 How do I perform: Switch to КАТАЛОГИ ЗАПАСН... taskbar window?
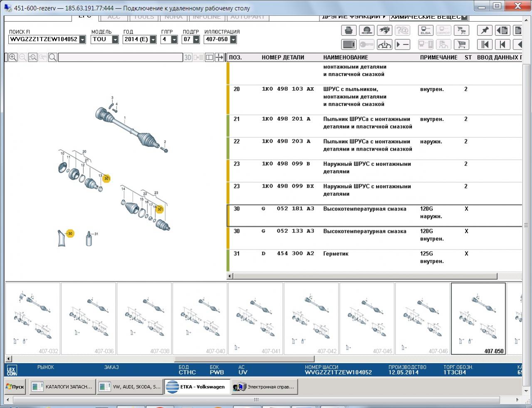(x=62, y=387)
